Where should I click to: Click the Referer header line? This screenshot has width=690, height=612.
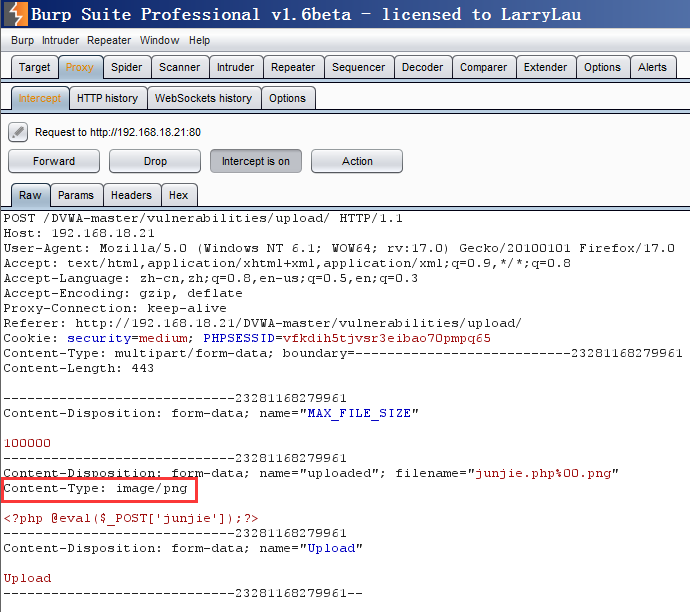pyautogui.click(x=263, y=323)
